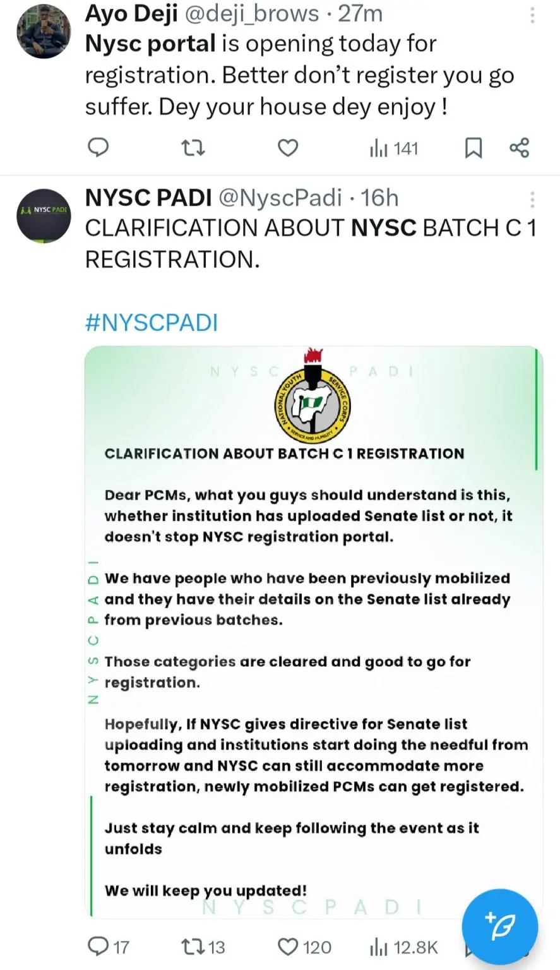Retweet NYSC PADI post with 13 reposts
The height and width of the screenshot is (970, 560).
[203, 947]
